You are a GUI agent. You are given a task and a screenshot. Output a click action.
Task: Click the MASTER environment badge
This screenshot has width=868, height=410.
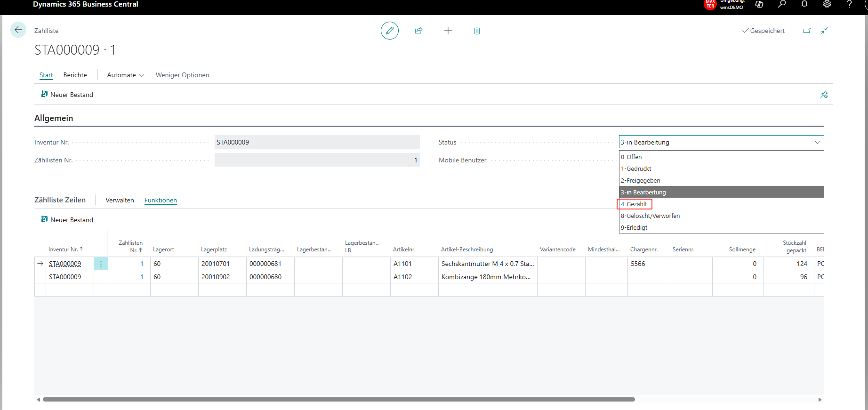pos(710,4)
